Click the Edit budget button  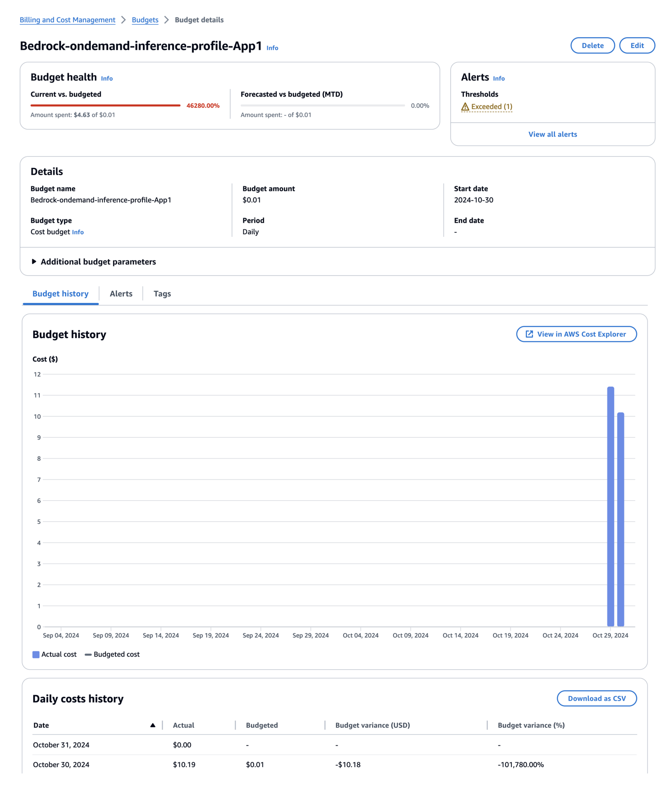[x=637, y=45]
